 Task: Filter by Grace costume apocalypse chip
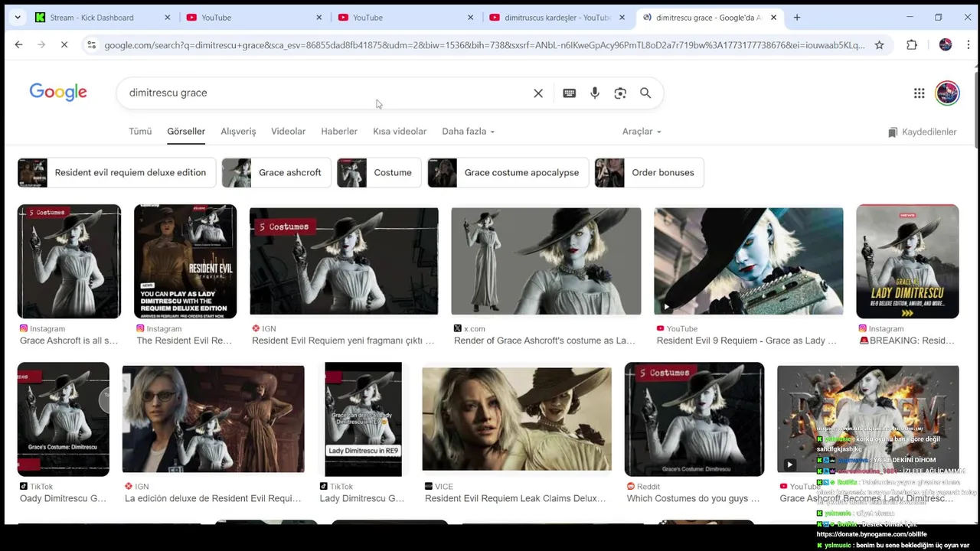(508, 173)
